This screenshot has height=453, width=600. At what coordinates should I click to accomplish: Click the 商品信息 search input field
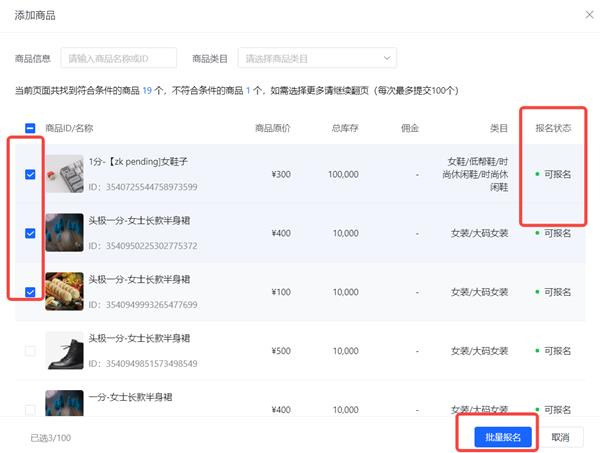coord(119,58)
